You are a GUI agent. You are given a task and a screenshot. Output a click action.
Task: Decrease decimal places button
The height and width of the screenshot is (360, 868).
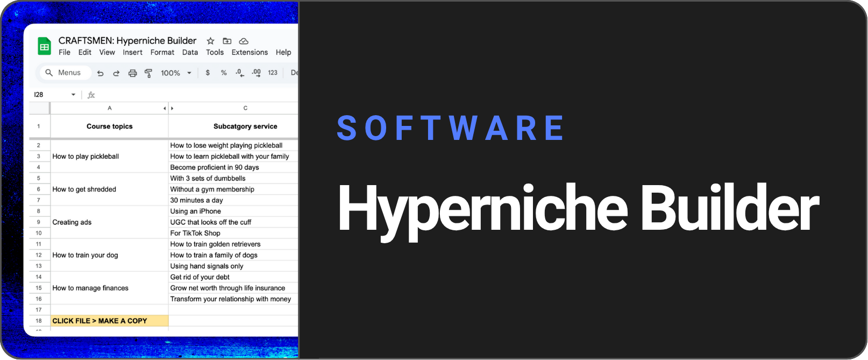pos(240,73)
